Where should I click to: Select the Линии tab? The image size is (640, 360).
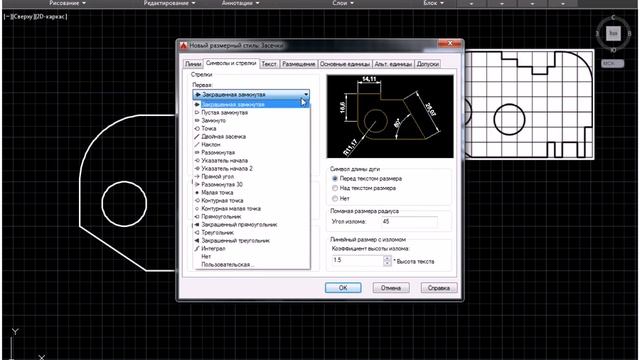193,64
